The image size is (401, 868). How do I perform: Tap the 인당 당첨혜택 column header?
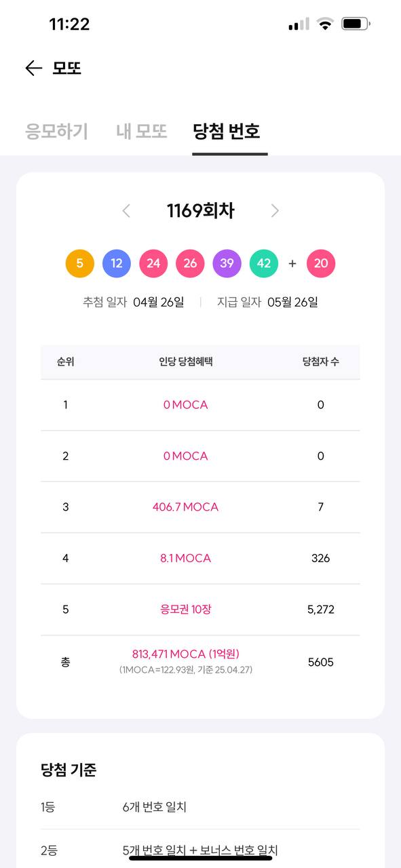(186, 361)
